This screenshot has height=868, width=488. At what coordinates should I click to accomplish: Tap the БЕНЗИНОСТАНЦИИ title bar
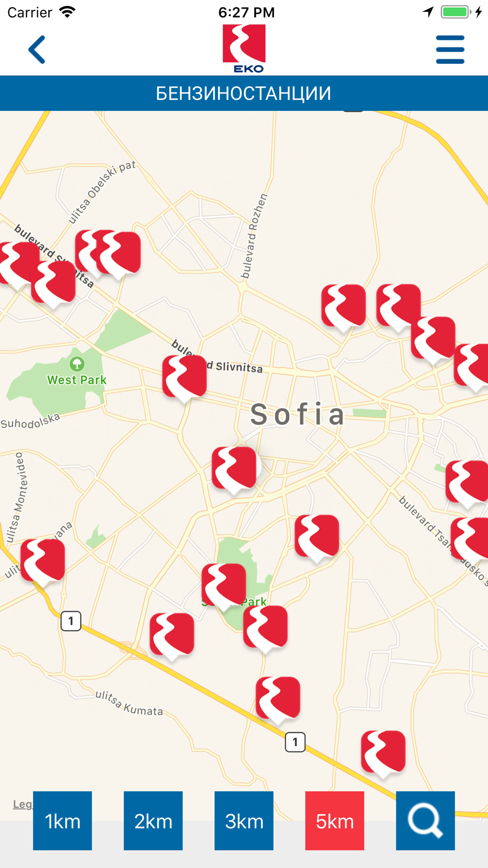tap(244, 93)
